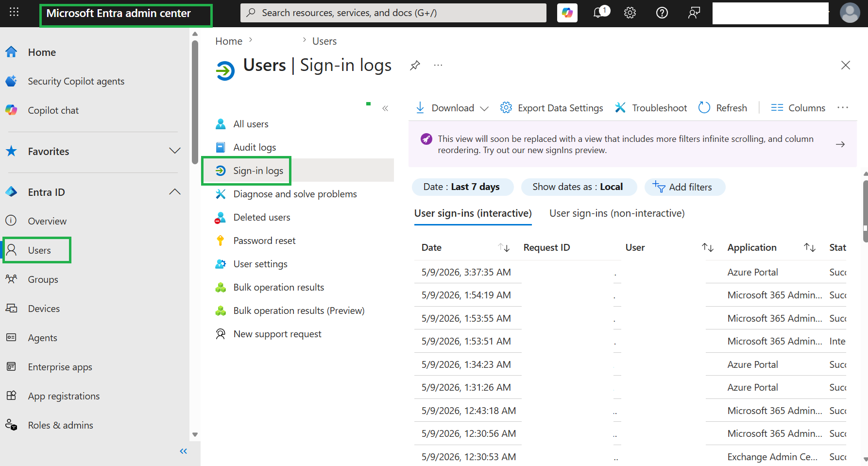Open portal settings gear
The width and height of the screenshot is (868, 466).
pyautogui.click(x=630, y=13)
